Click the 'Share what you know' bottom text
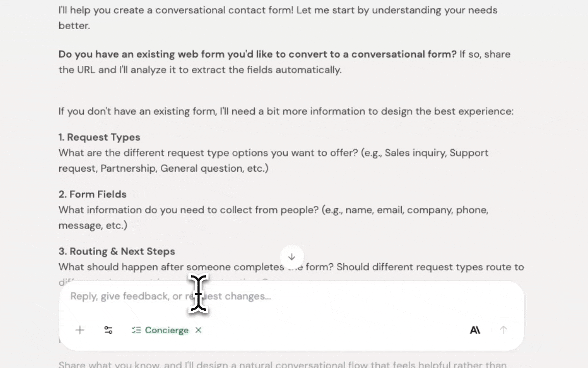 pyautogui.click(x=282, y=364)
